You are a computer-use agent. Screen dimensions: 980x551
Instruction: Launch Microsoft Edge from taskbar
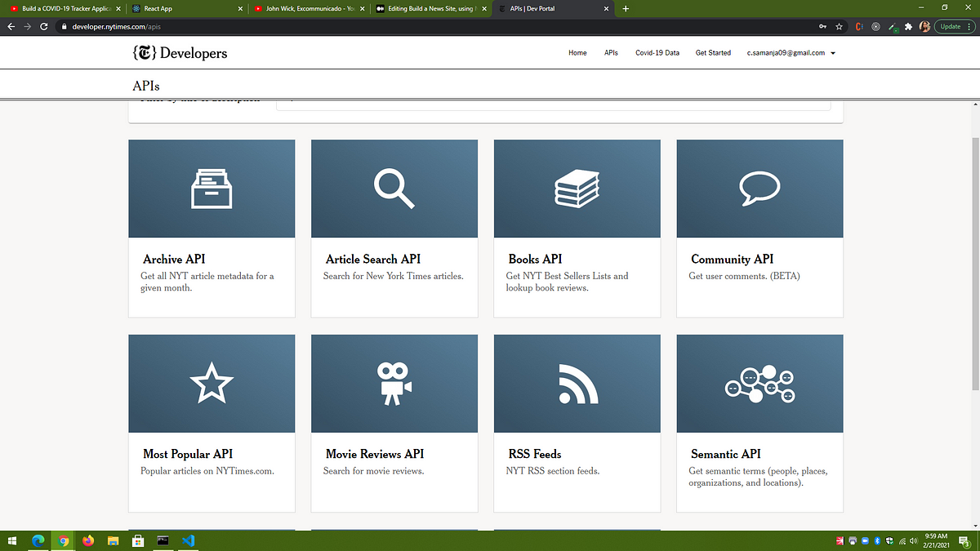click(38, 540)
